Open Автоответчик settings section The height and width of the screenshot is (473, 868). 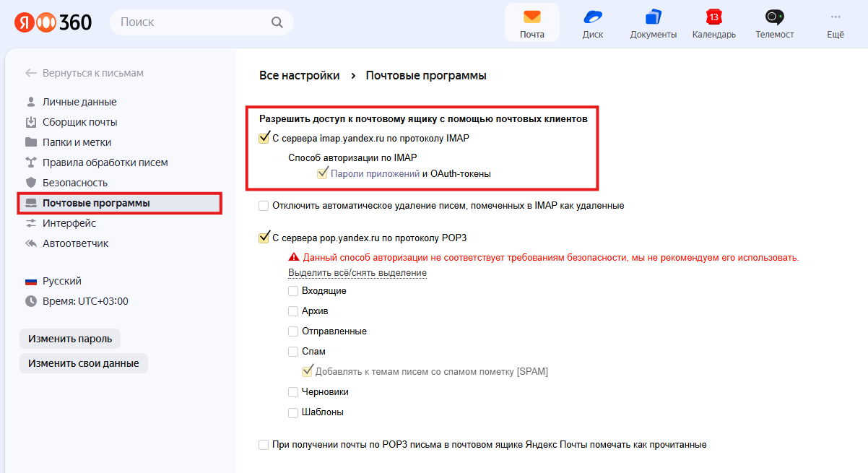click(x=75, y=243)
